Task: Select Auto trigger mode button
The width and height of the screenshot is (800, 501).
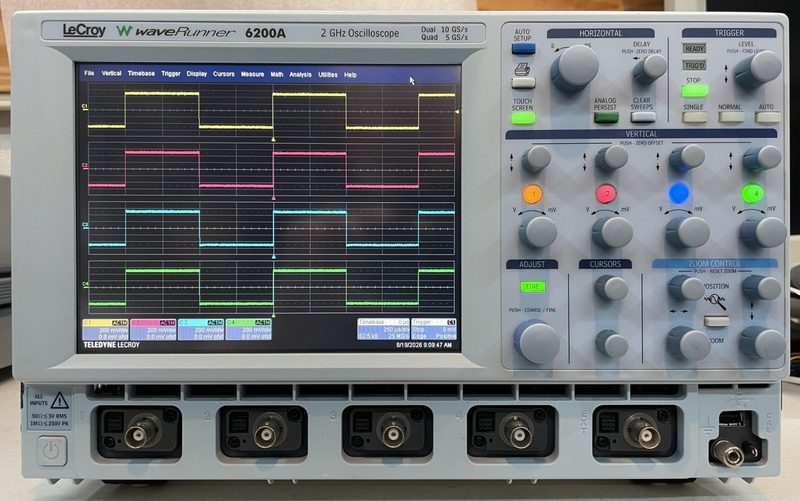Action: [767, 117]
